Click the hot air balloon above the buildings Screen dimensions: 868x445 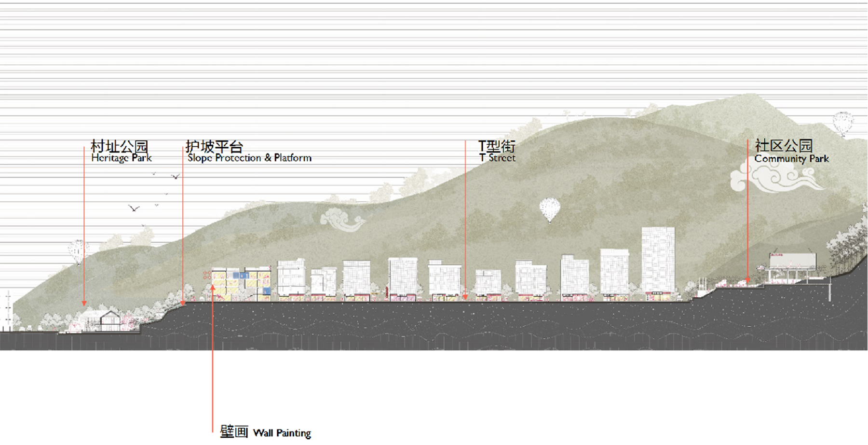(x=550, y=210)
